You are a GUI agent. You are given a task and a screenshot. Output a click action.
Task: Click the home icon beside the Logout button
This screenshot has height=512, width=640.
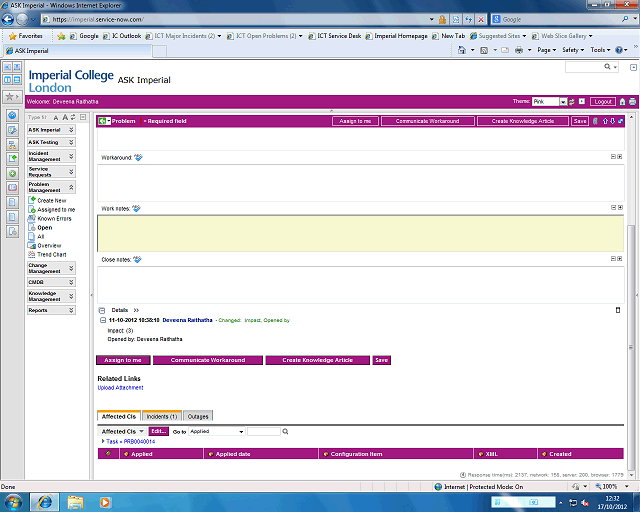coord(622,102)
